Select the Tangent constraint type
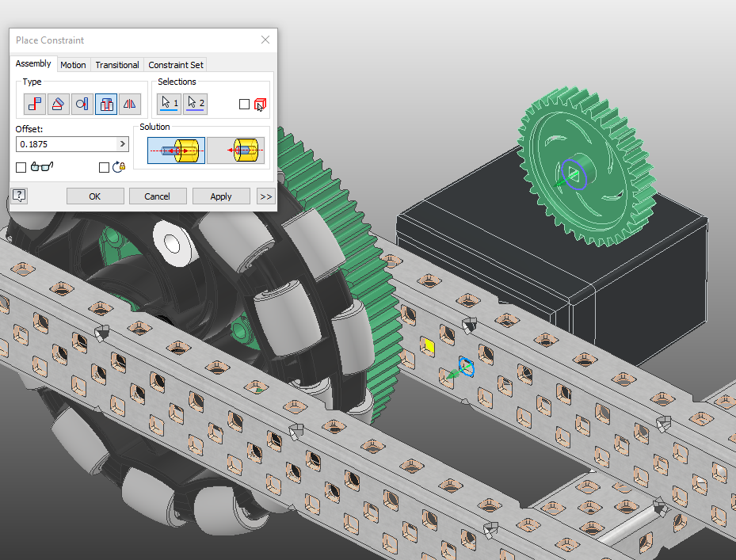736x560 pixels. pyautogui.click(x=82, y=104)
